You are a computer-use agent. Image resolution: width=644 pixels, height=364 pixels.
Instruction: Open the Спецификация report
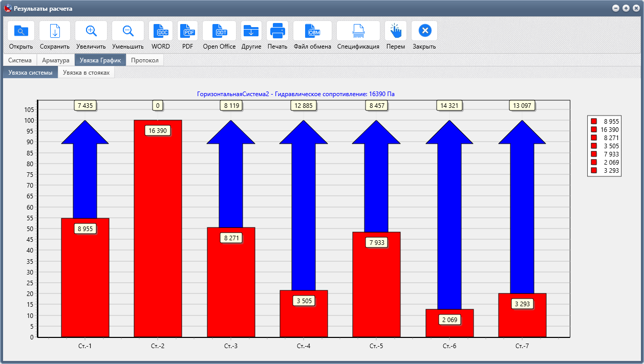pyautogui.click(x=358, y=31)
